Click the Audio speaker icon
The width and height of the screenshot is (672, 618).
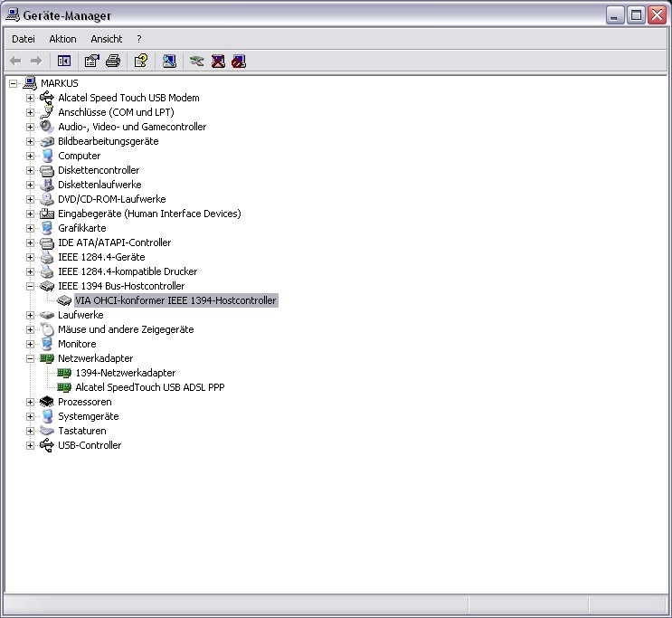pos(47,127)
